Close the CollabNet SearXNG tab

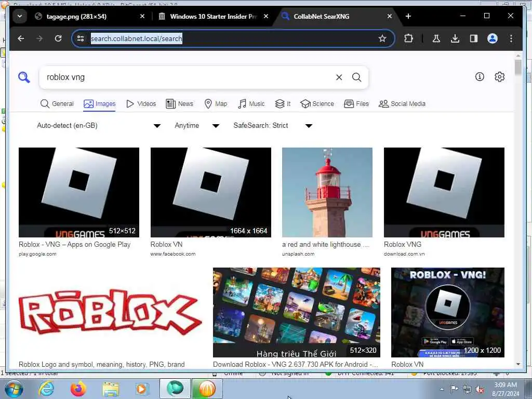[x=390, y=16]
